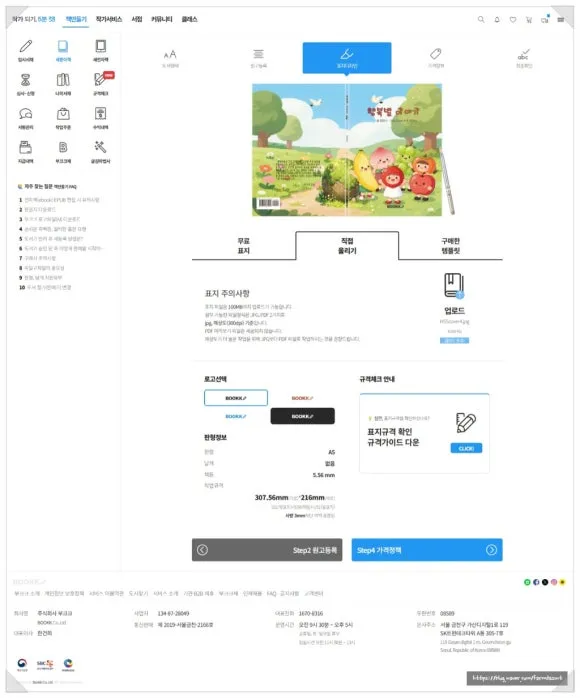Switch to the 직접 올리기 tab
This screenshot has height=698, width=580.
(x=347, y=246)
